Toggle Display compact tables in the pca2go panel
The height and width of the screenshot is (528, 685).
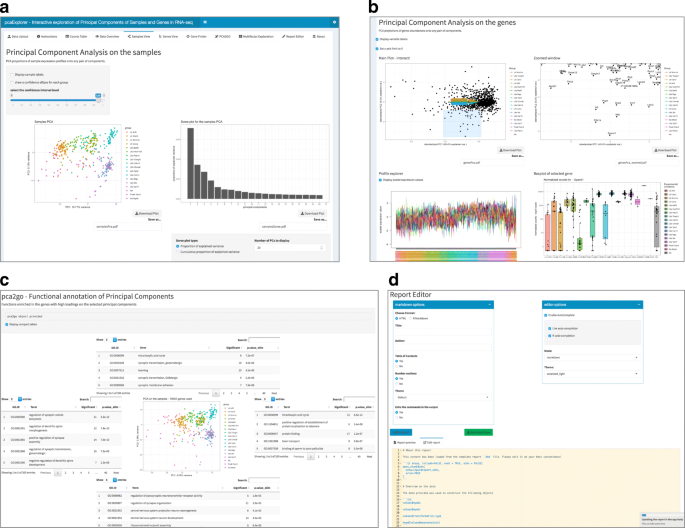(x=7, y=324)
